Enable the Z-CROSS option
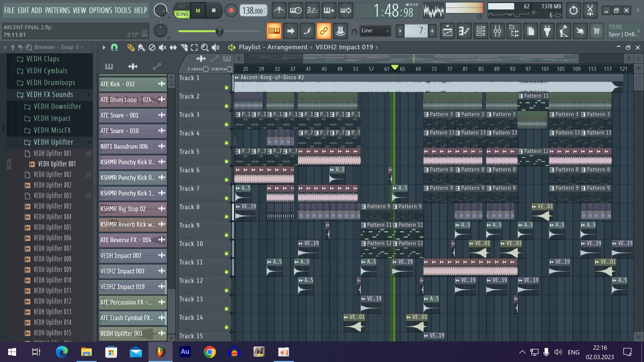This screenshot has height=362, width=644. 206,69
